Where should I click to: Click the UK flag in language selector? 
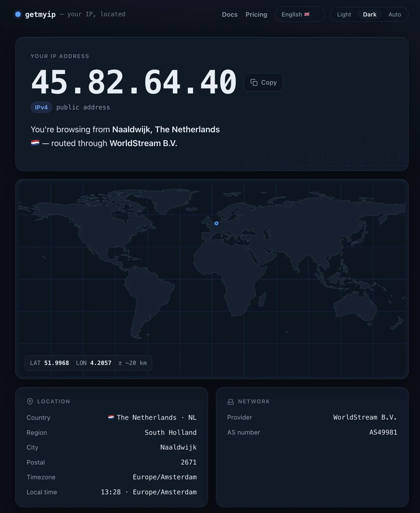307,14
